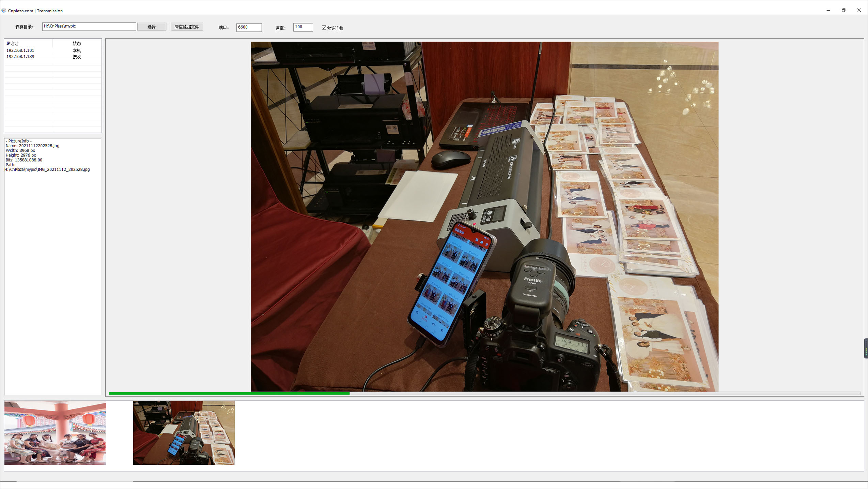Close the Transmission window
Viewport: 868px width, 489px height.
[x=859, y=11]
